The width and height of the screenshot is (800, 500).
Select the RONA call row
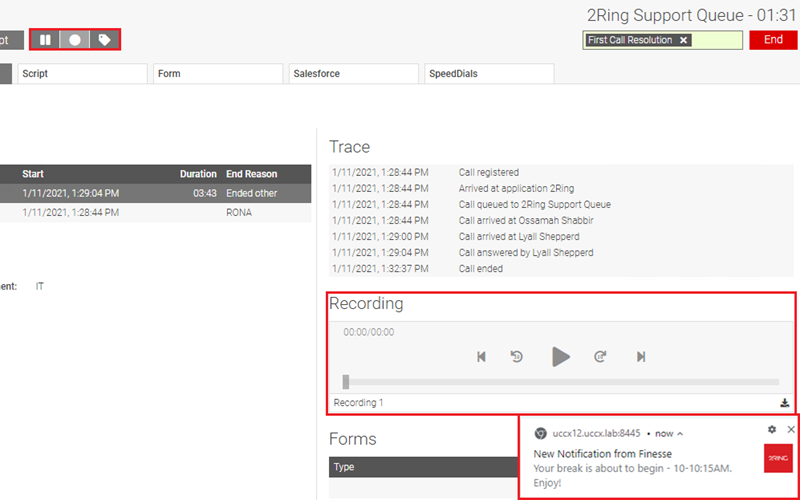(x=156, y=213)
